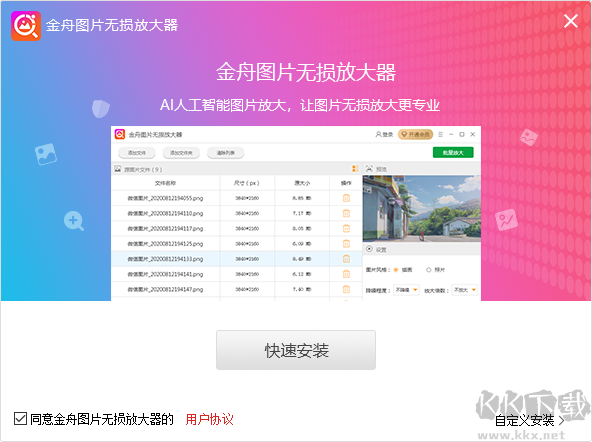Click the 快速安装 quick install button
This screenshot has height=442, width=592.
pos(296,350)
